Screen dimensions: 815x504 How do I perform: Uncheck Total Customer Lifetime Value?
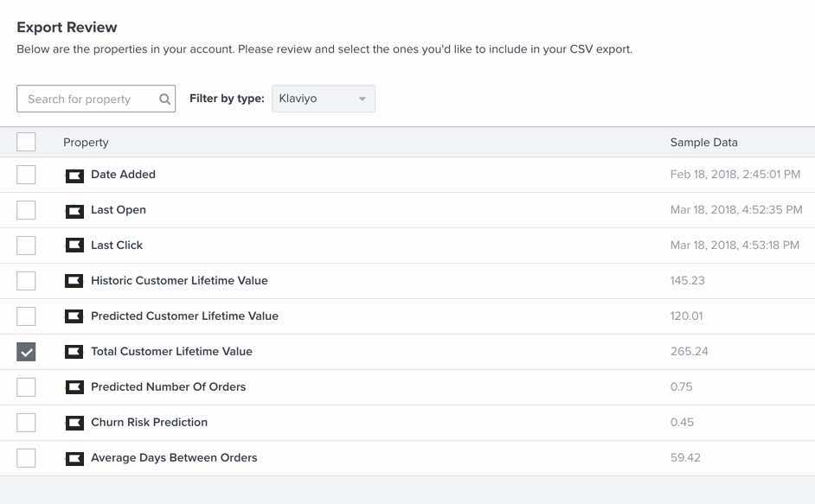(x=26, y=351)
